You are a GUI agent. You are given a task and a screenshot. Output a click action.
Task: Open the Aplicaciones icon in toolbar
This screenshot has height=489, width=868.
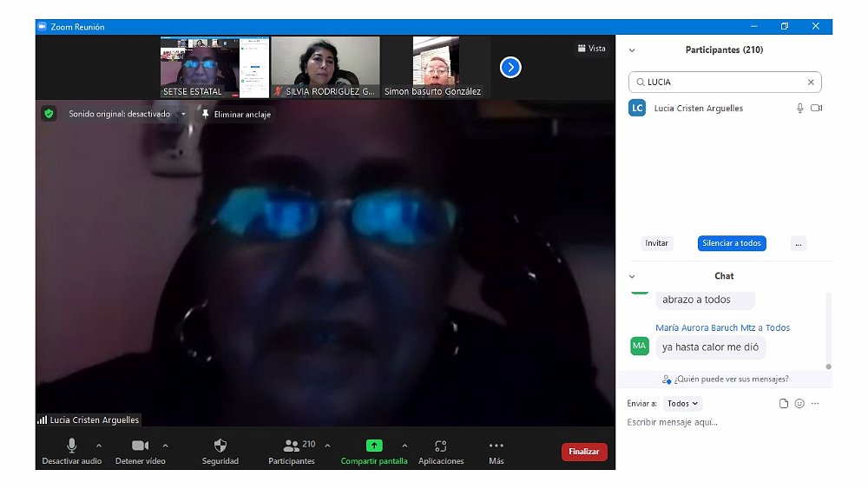coord(441,446)
